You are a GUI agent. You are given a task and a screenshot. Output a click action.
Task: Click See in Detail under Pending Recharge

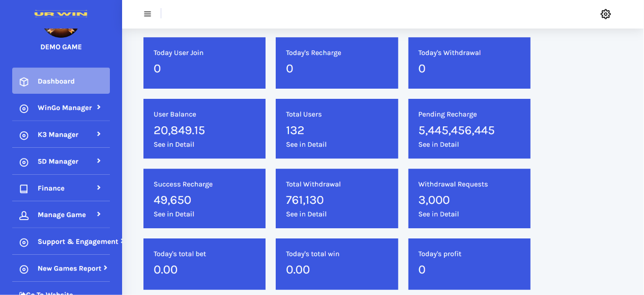[438, 144]
